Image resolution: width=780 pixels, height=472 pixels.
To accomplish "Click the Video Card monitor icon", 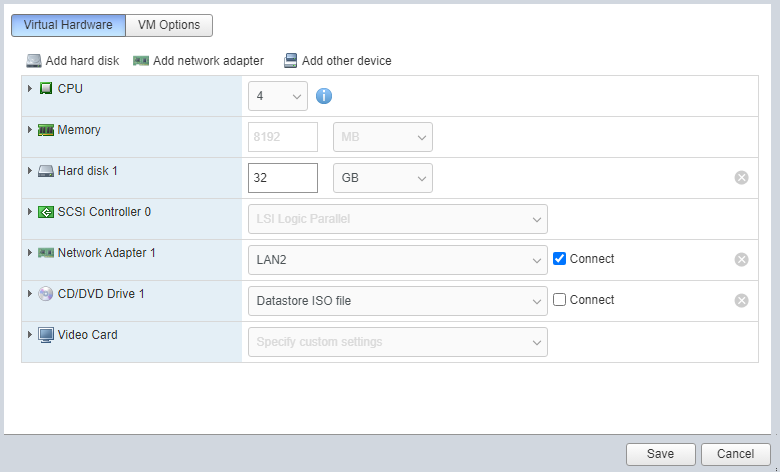I will pyautogui.click(x=46, y=335).
